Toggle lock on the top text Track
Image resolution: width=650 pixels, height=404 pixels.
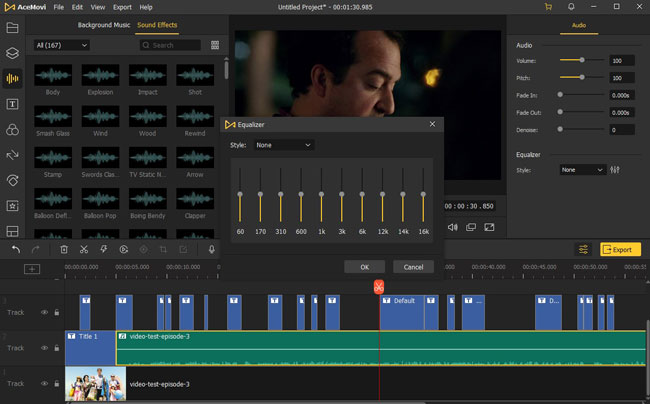(x=57, y=312)
